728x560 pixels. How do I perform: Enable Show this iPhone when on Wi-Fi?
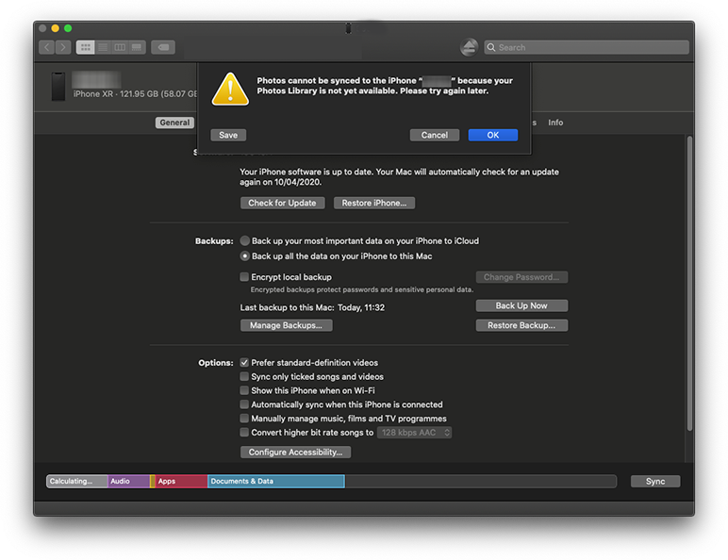click(x=244, y=390)
